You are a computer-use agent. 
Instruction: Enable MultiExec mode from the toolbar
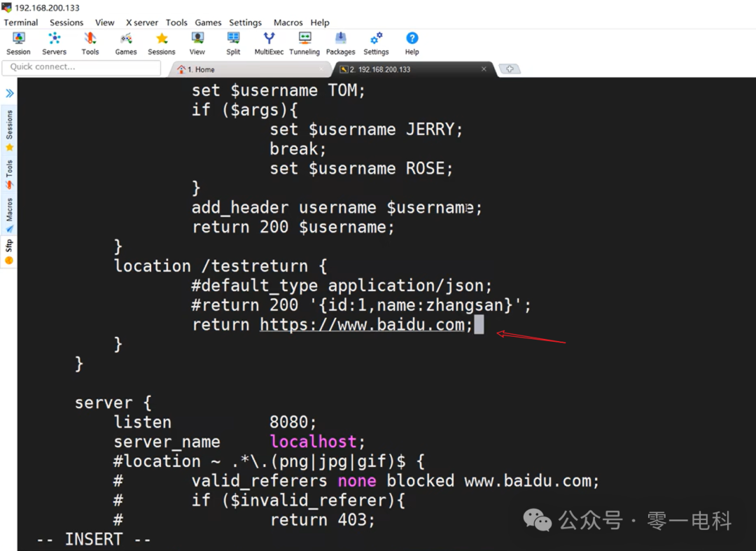click(x=268, y=42)
